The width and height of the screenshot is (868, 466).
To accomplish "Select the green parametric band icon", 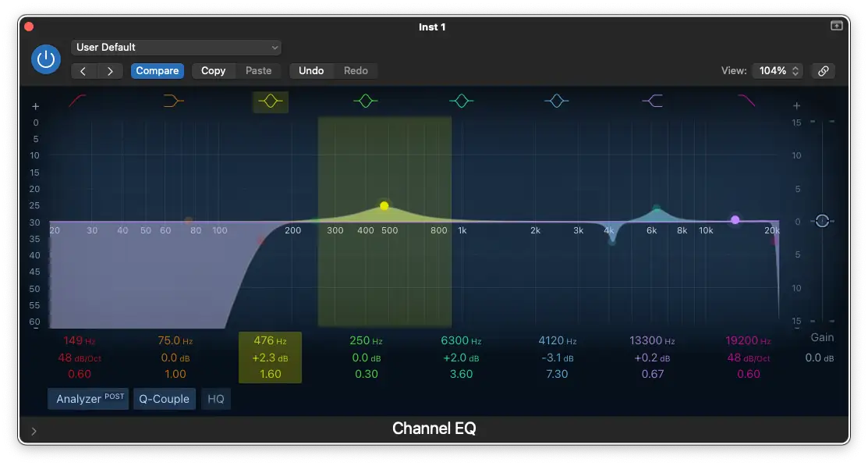I will point(366,101).
